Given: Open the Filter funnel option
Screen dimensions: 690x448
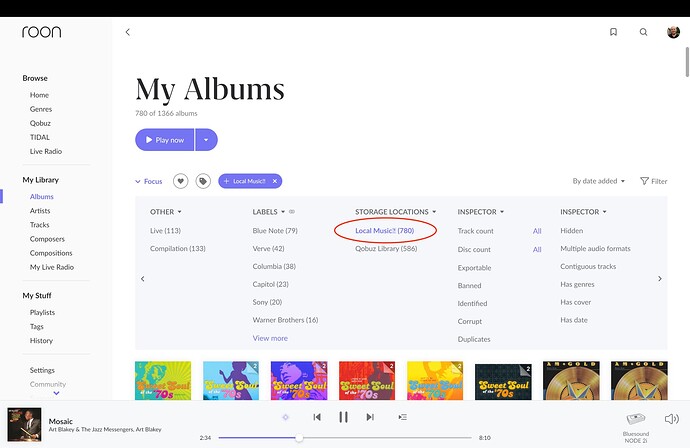Looking at the screenshot, I should [653, 181].
